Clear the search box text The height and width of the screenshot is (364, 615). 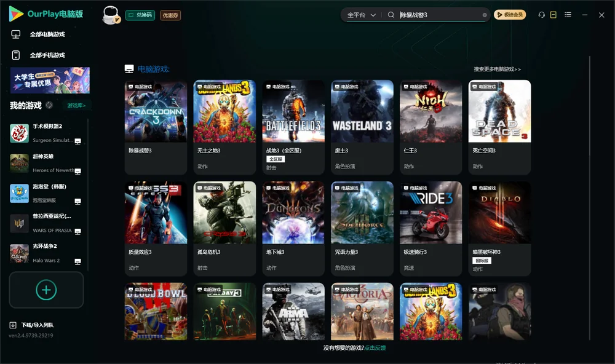coord(485,15)
